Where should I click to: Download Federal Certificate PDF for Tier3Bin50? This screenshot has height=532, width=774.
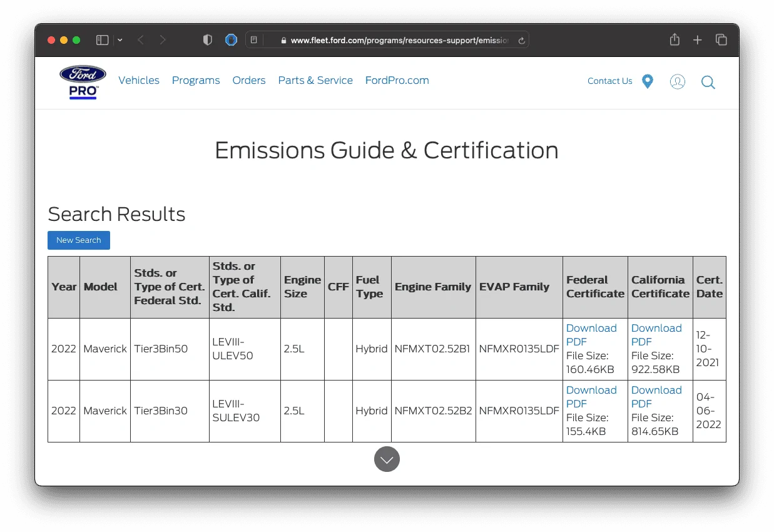[591, 335]
